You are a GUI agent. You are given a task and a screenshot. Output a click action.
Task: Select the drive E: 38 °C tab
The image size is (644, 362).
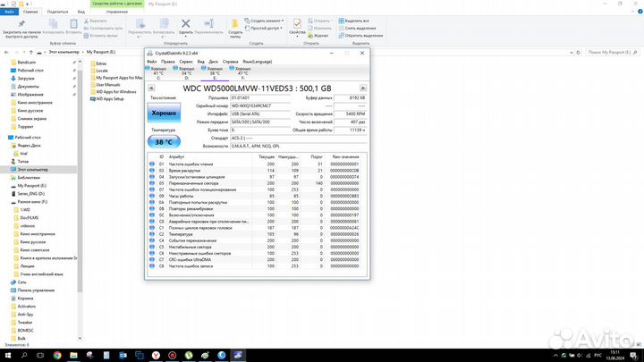pos(215,73)
